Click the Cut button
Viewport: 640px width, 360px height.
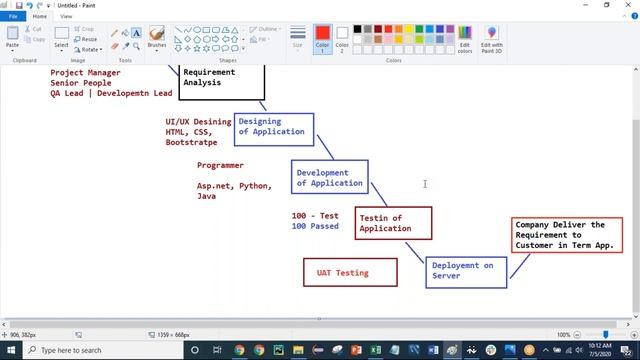point(33,29)
